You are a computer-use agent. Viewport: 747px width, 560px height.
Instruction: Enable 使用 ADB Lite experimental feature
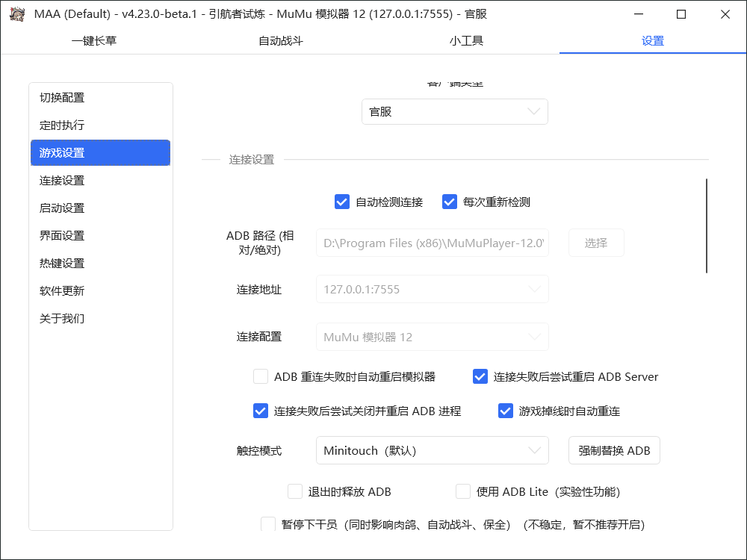point(462,491)
